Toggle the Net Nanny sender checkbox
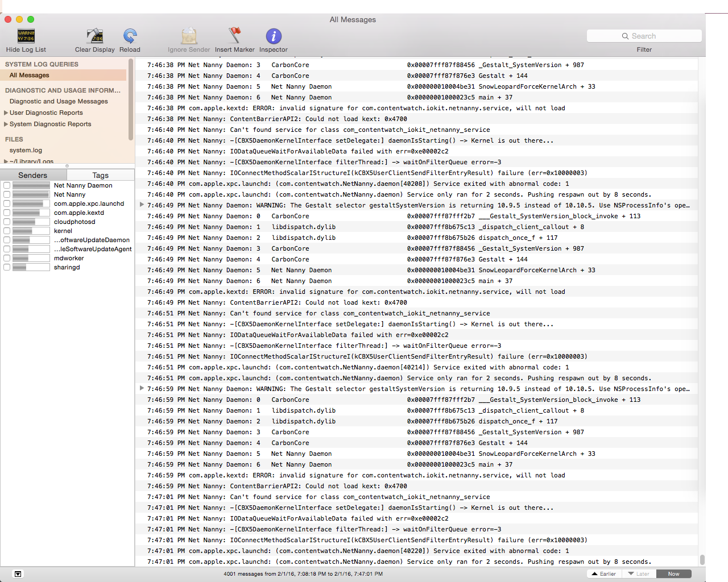The width and height of the screenshot is (728, 582). (7, 194)
